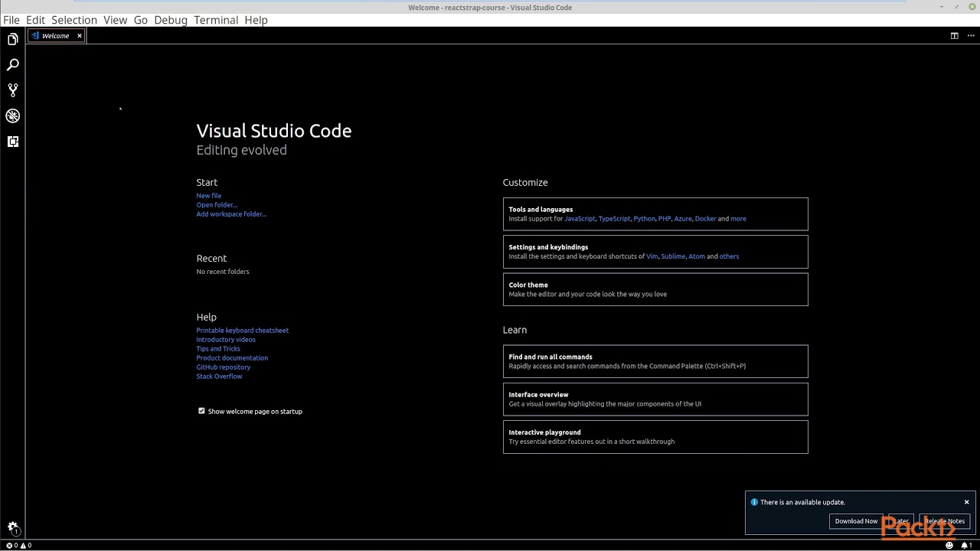Open the Selection menu
The image size is (980, 551).
point(74,20)
